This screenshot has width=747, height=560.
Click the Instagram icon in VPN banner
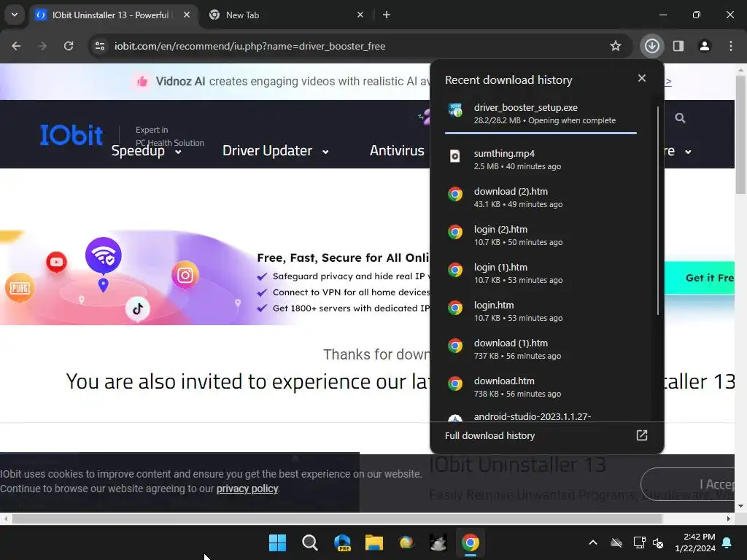point(185,275)
